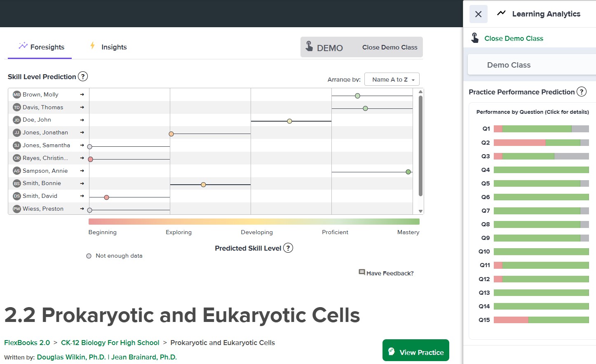This screenshot has width=596, height=364.
Task: Click student list scroll up arrow
Action: tap(420, 92)
